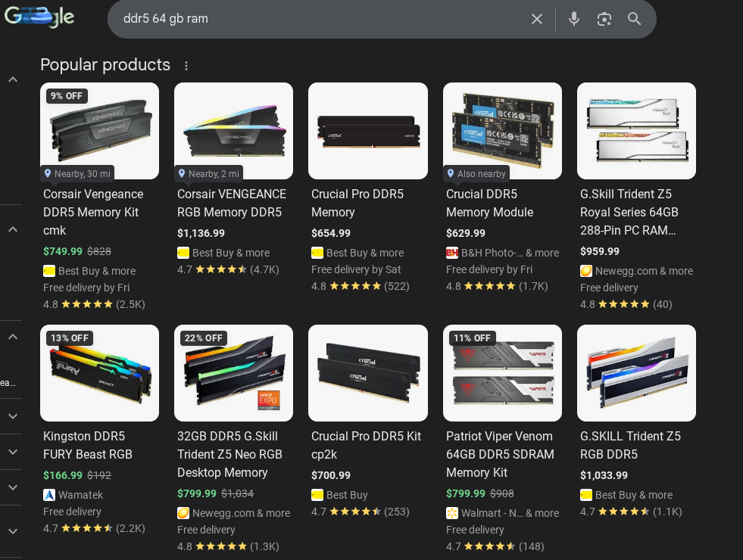This screenshot has width=743, height=560.
Task: Open the Kingston FURY Beast RGB image
Action: (99, 373)
